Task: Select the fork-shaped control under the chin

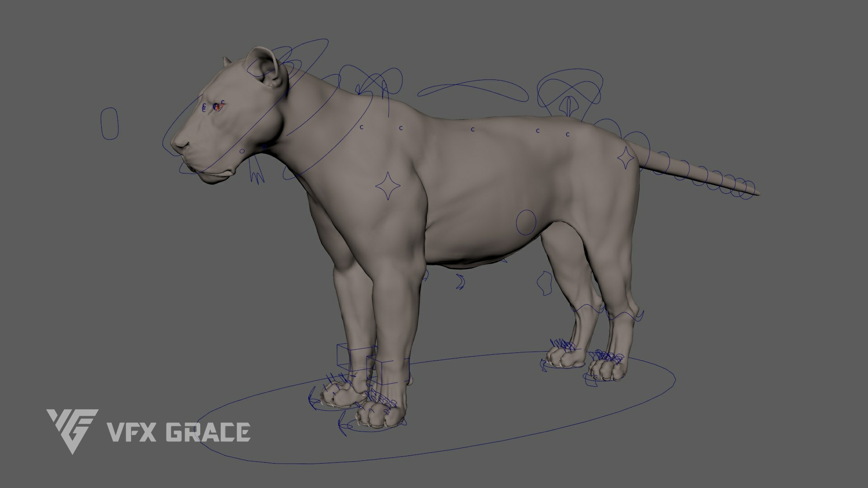Action: [x=256, y=169]
